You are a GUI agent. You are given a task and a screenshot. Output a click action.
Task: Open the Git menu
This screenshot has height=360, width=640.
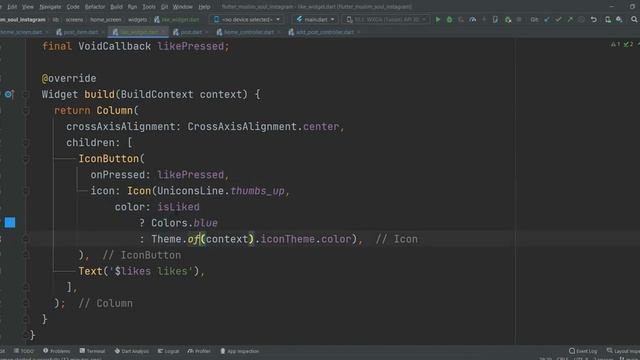(x=164, y=7)
